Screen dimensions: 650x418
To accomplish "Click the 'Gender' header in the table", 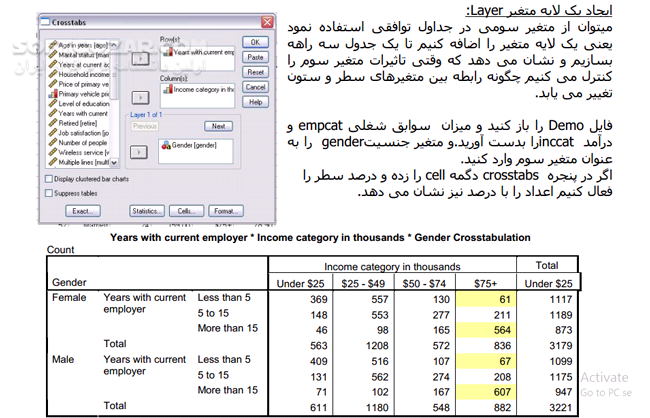I will (x=69, y=282).
